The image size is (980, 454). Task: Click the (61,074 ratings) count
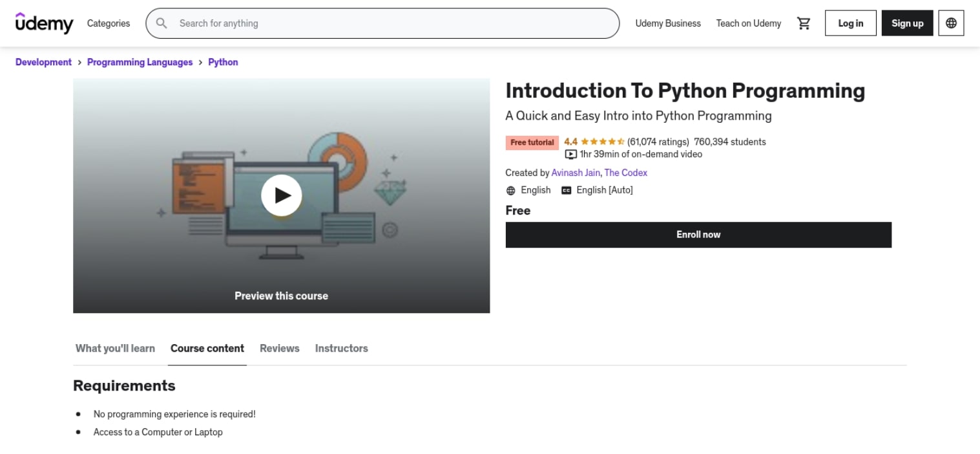point(658,141)
